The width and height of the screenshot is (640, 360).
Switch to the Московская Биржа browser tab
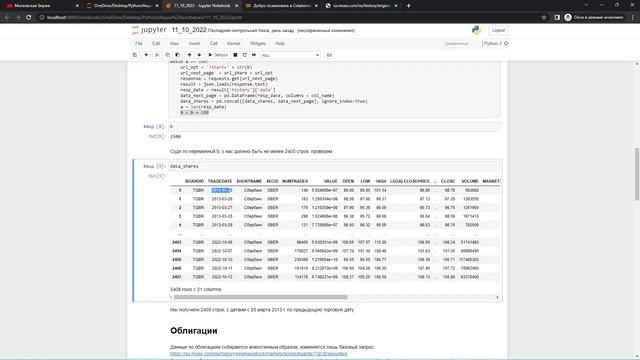coord(41,6)
